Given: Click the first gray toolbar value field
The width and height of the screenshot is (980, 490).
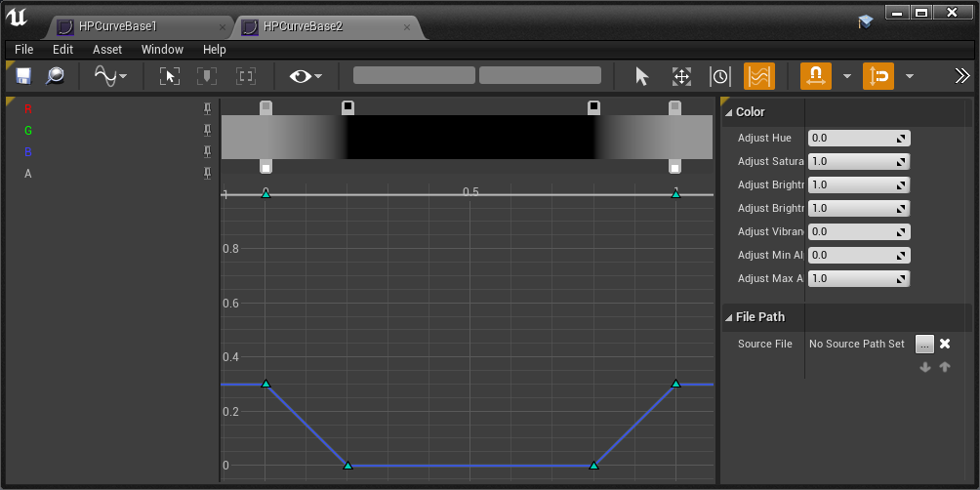Looking at the screenshot, I should click(x=415, y=75).
